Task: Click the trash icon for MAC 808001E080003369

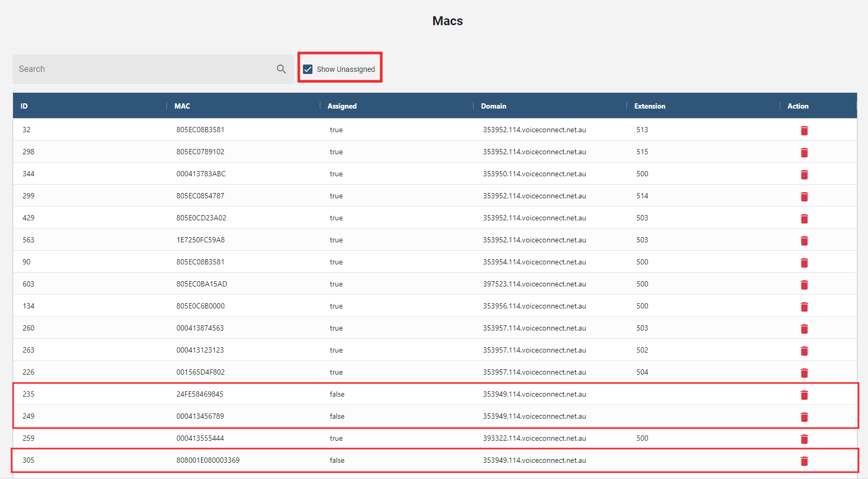Action: (x=804, y=461)
